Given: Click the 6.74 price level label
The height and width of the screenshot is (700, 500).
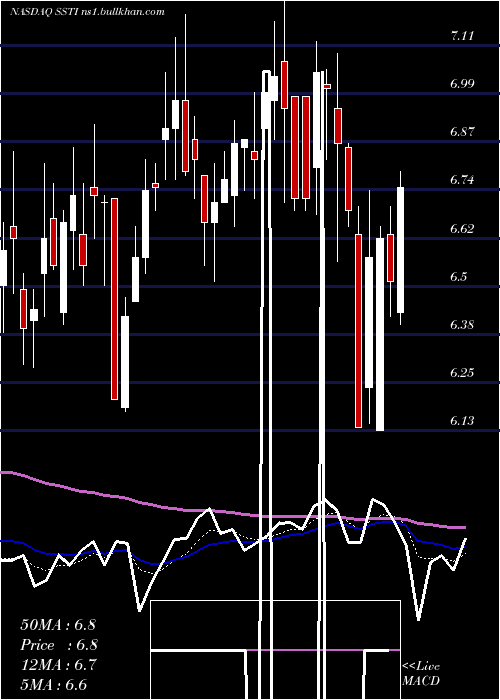Looking at the screenshot, I should [x=462, y=180].
